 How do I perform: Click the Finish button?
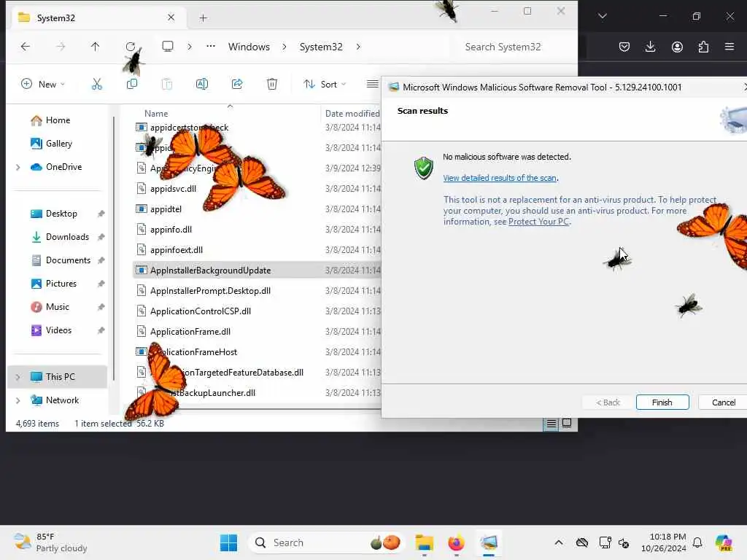(662, 402)
